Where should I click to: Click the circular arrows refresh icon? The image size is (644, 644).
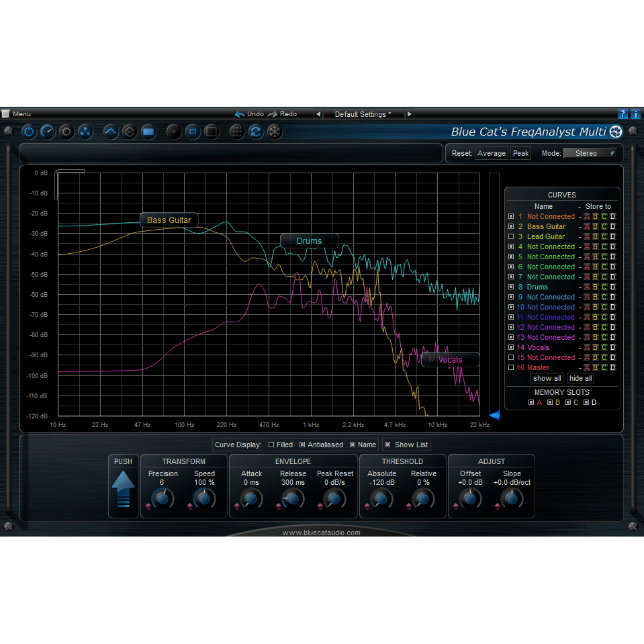[x=255, y=132]
